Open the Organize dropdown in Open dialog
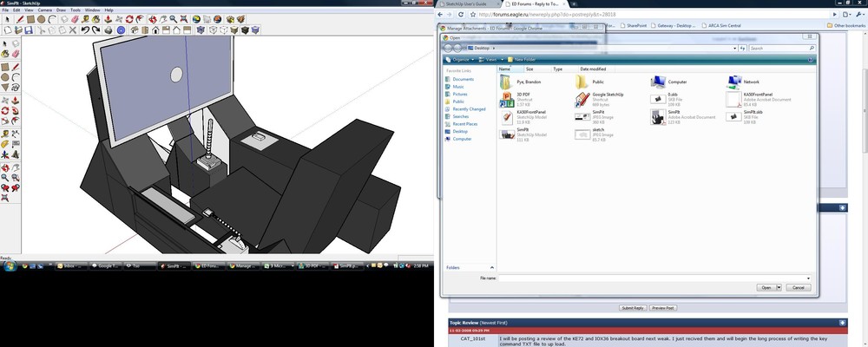Viewport: 868px width, 347px height. coord(459,59)
